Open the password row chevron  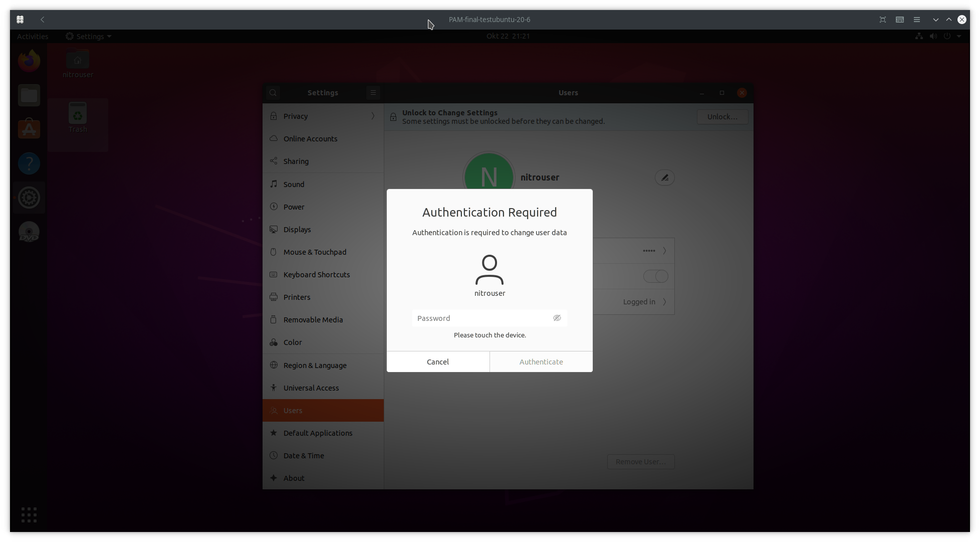tap(664, 251)
